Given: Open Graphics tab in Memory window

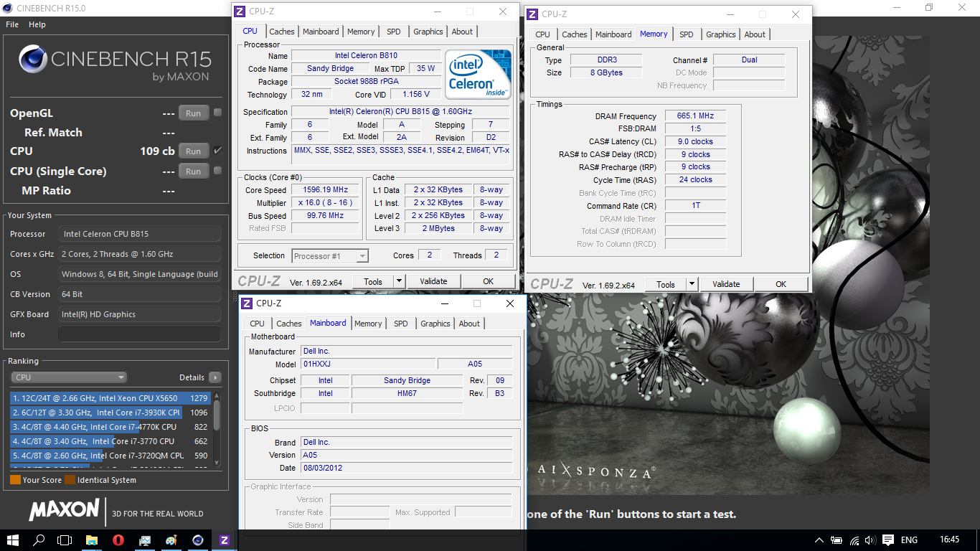Looking at the screenshot, I should tap(721, 34).
